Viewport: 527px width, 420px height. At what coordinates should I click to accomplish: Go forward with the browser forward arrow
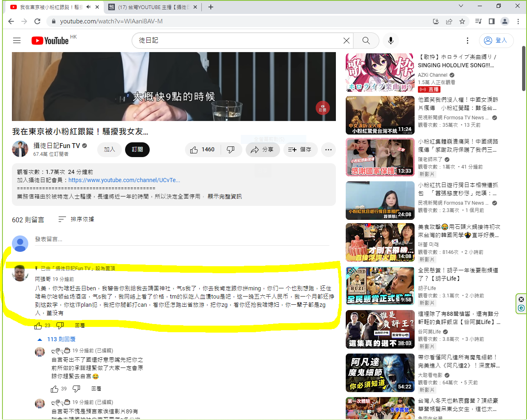tap(24, 21)
